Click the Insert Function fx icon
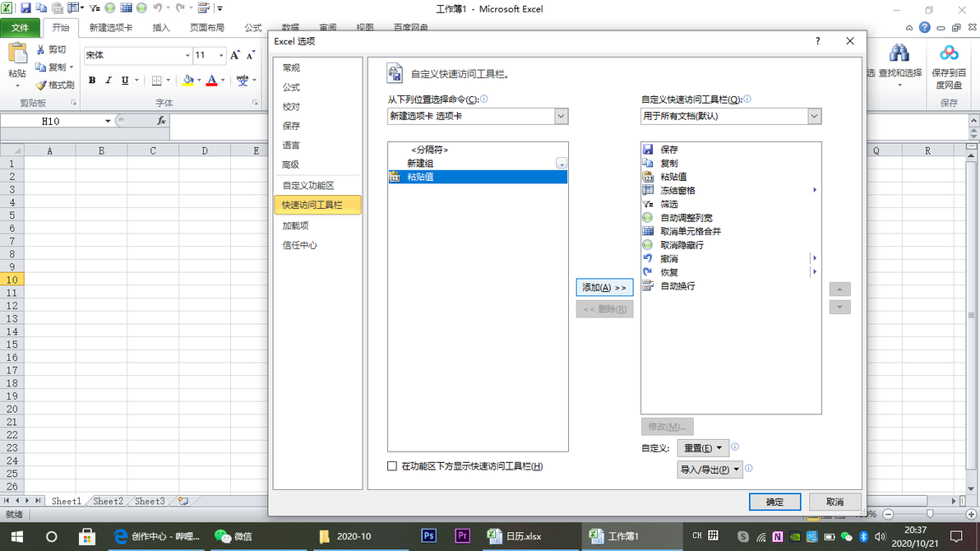Image resolution: width=980 pixels, height=551 pixels. (161, 121)
